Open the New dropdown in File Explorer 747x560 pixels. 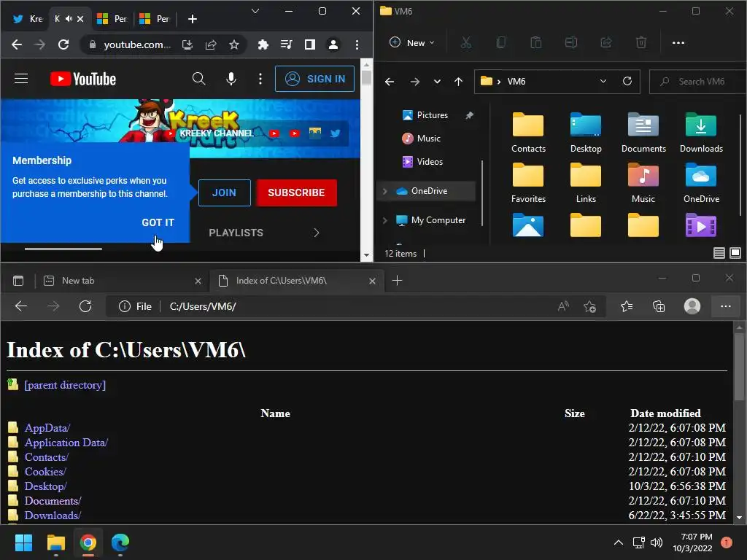[412, 43]
